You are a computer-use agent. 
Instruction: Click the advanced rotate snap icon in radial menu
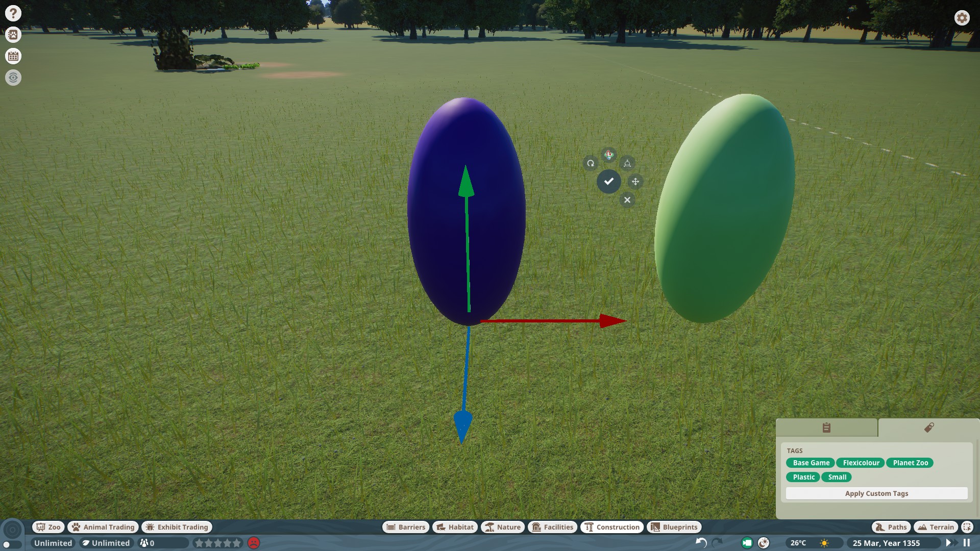[x=627, y=163]
